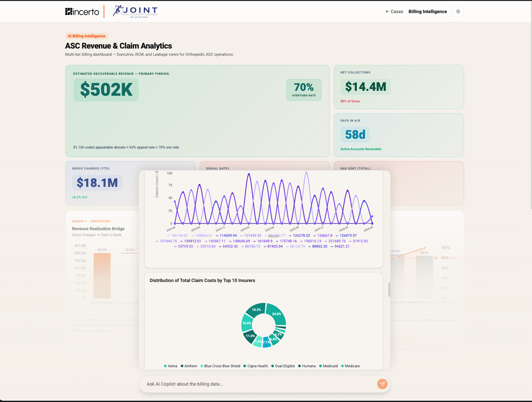532x402 pixels.
Task: Go back to Cases
Action: [394, 11]
